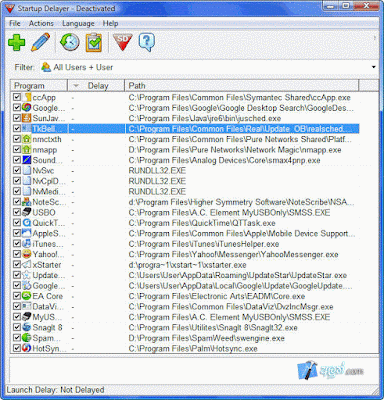Click the question mark Help icon
384x400 pixels.
(147, 42)
